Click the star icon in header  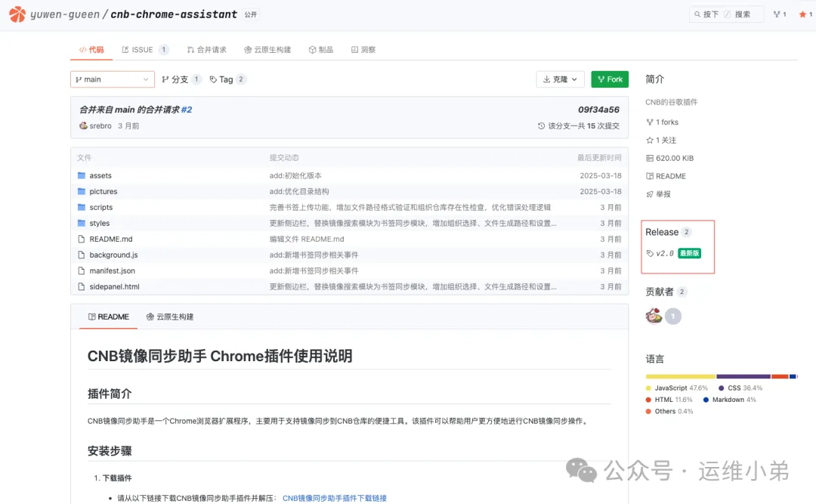(802, 14)
